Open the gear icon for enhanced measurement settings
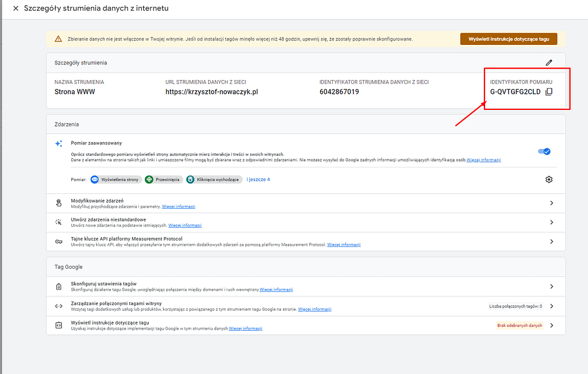 coord(549,179)
